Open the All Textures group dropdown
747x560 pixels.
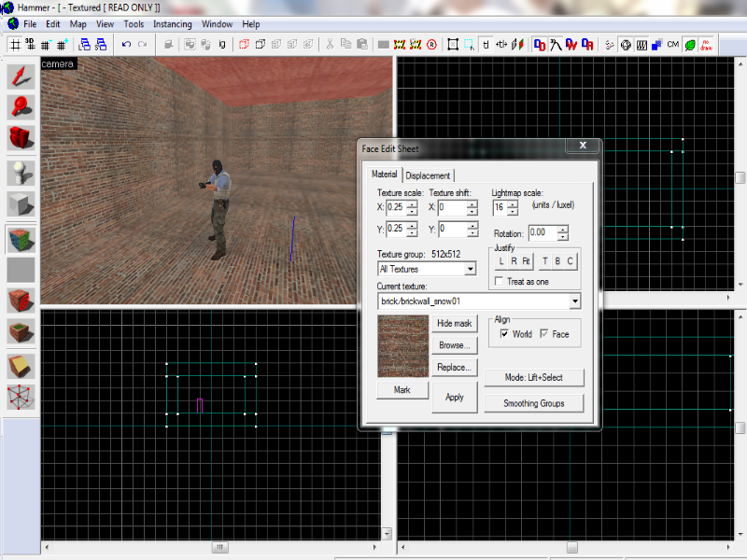point(470,269)
